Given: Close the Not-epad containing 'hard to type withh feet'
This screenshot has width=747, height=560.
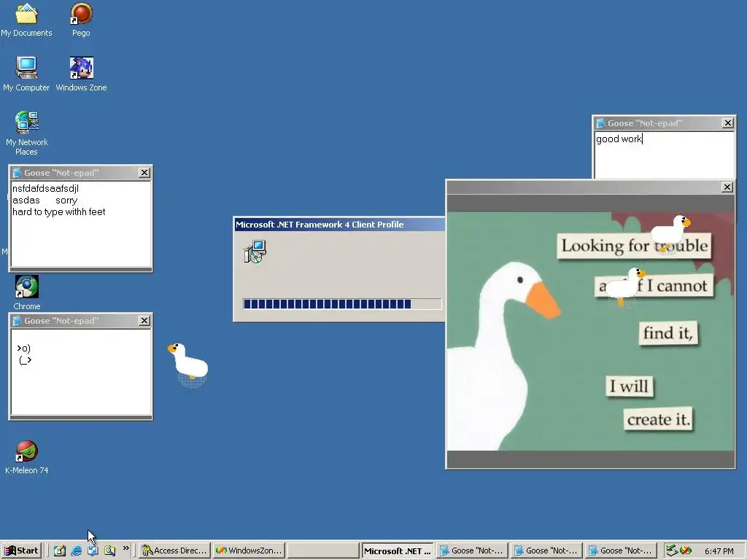Looking at the screenshot, I should pos(144,172).
